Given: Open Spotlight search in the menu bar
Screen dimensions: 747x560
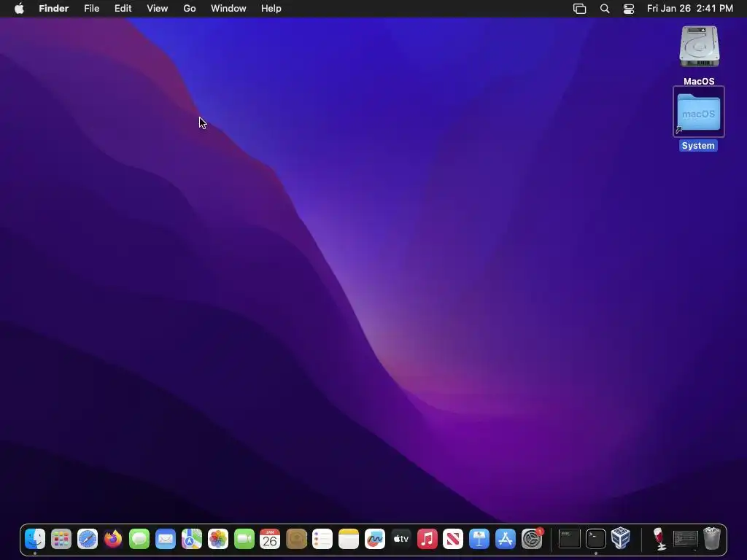Looking at the screenshot, I should (605, 9).
